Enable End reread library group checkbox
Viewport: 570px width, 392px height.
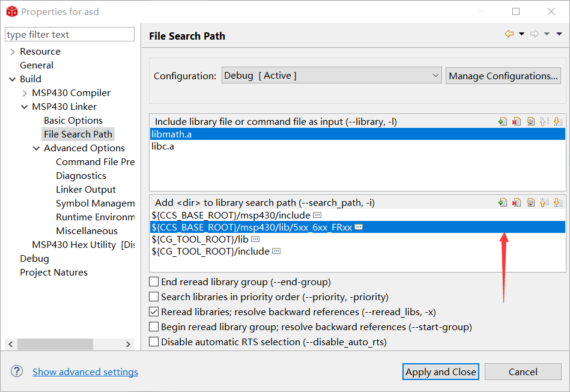pos(154,282)
